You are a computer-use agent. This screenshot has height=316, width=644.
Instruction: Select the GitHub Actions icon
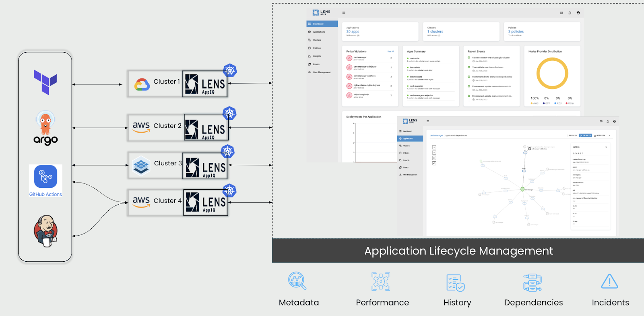pos(45,176)
